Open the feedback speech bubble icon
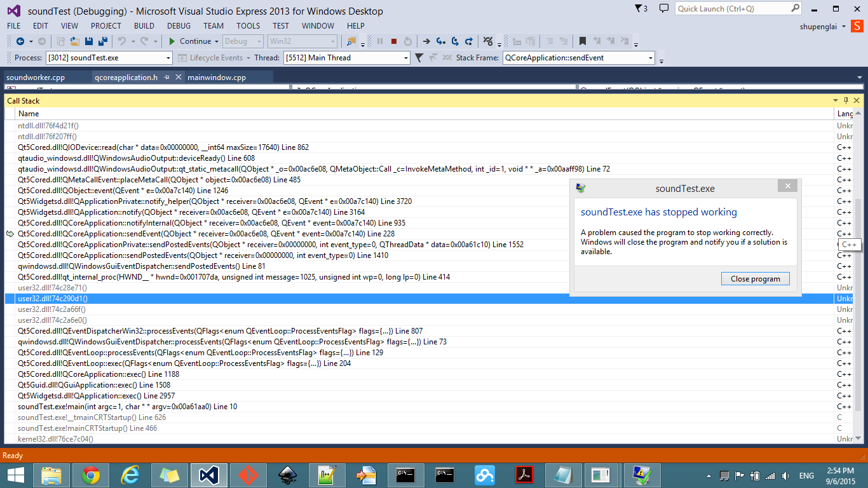 (x=664, y=8)
